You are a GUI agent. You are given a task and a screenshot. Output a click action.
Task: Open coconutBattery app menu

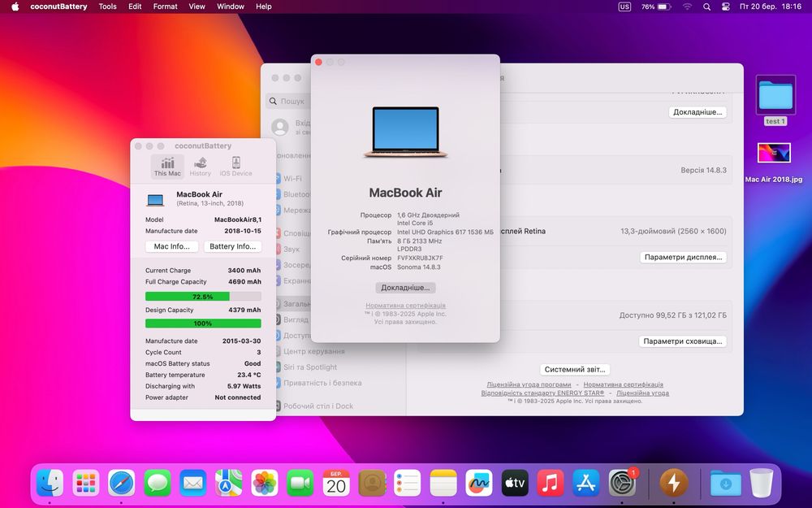(x=58, y=7)
